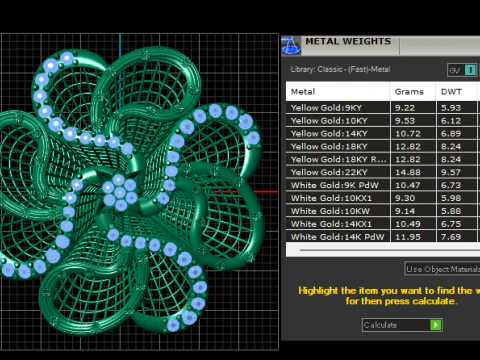The image size is (480, 360).
Task: Click the center gem cluster on the model
Action: pyautogui.click(x=119, y=193)
